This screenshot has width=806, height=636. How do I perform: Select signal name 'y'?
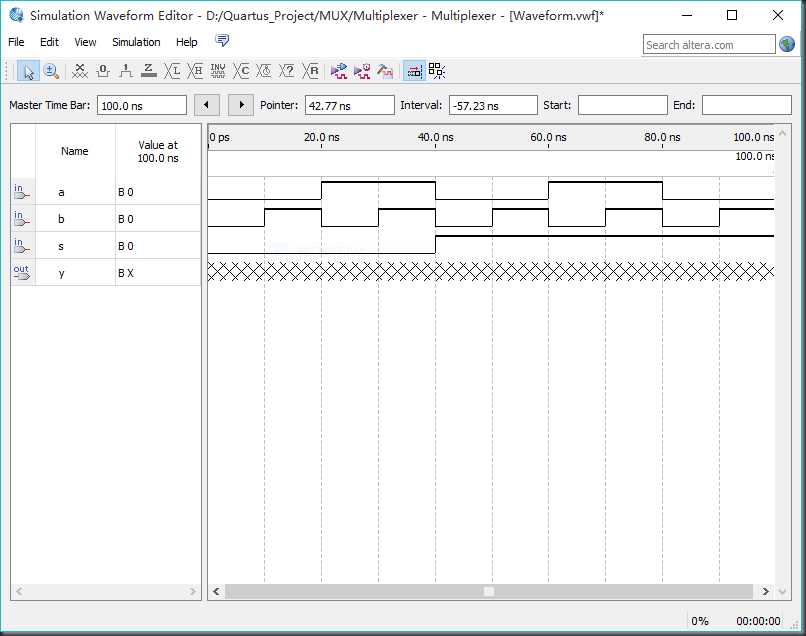tap(61, 273)
